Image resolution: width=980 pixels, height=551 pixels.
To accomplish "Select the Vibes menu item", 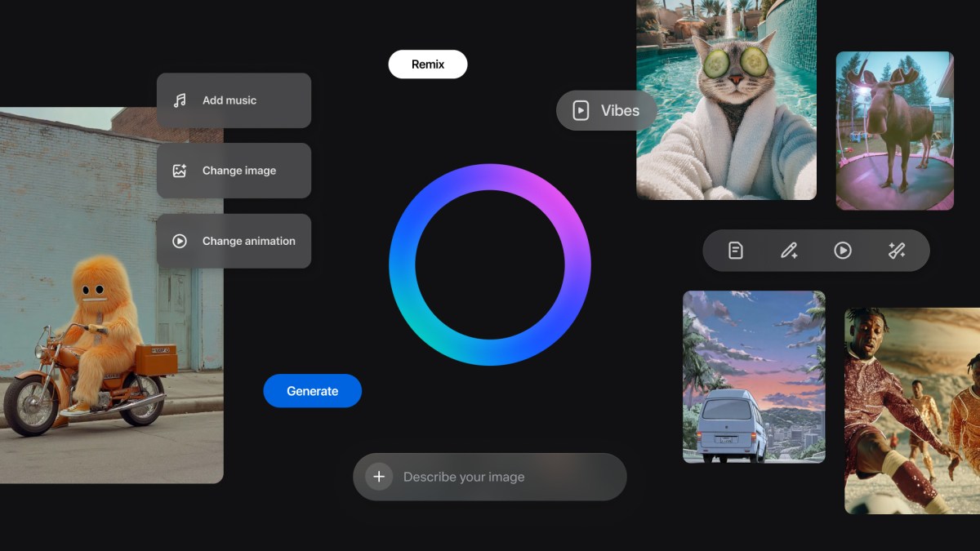I will tap(606, 110).
